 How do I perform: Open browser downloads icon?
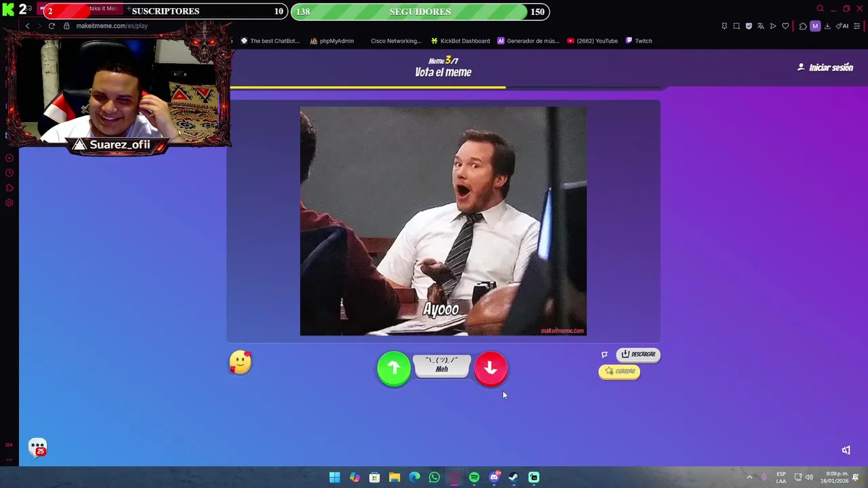(x=827, y=26)
